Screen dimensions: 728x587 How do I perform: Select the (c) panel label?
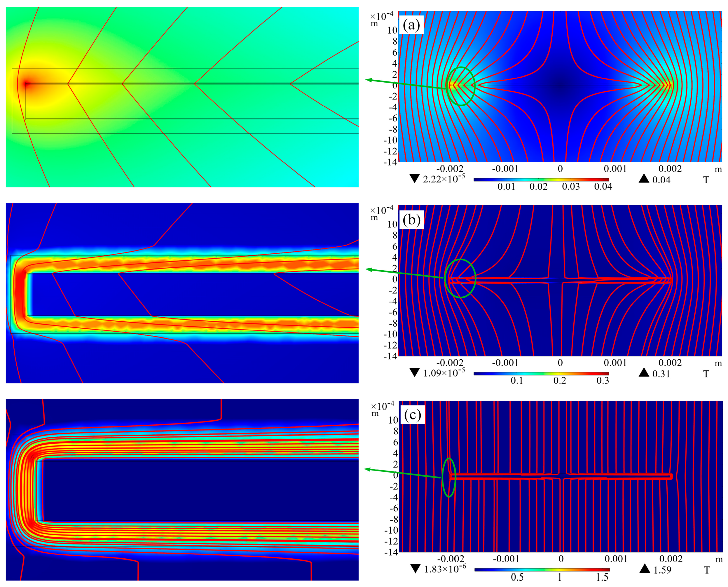click(412, 414)
